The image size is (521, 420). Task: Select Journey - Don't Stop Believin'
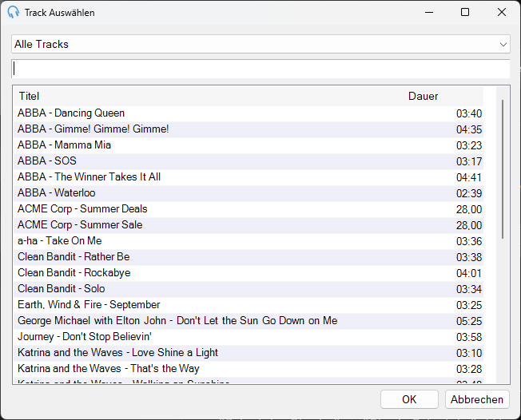coord(249,337)
